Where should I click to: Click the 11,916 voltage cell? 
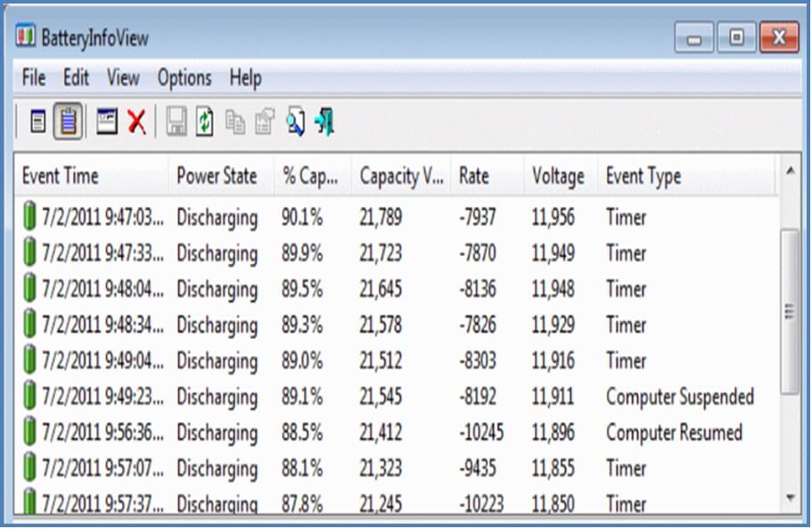(x=554, y=360)
